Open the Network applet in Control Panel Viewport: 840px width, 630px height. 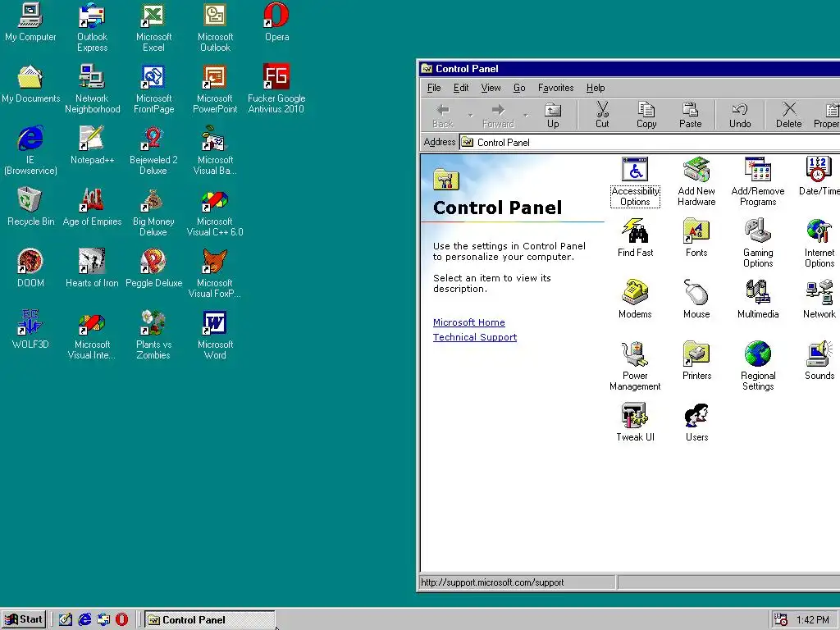pyautogui.click(x=819, y=299)
